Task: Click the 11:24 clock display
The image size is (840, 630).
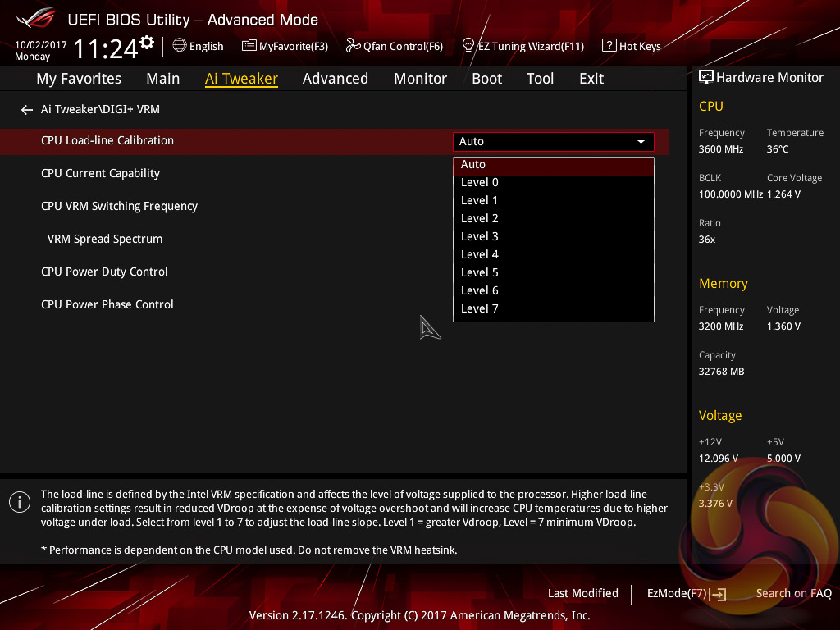Action: [x=106, y=48]
